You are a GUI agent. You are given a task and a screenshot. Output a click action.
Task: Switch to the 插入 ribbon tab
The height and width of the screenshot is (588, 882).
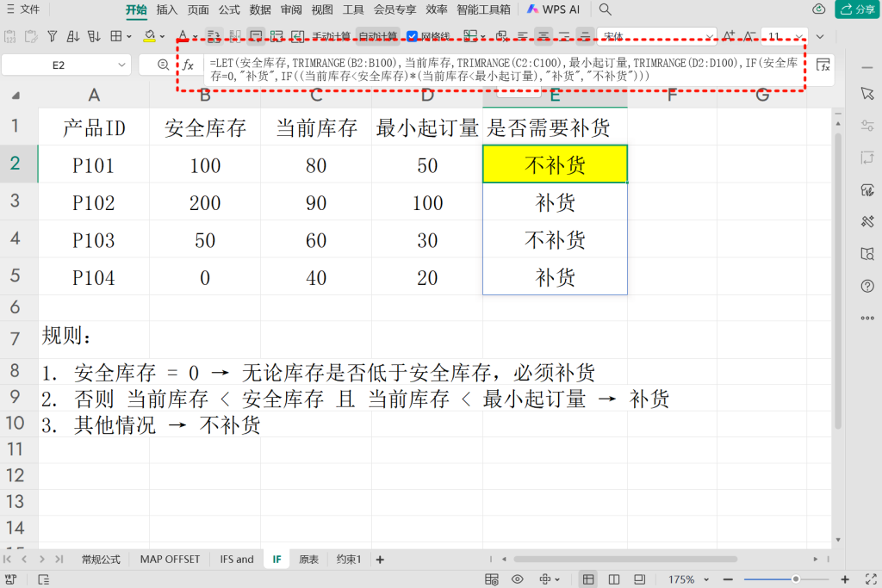click(x=166, y=9)
